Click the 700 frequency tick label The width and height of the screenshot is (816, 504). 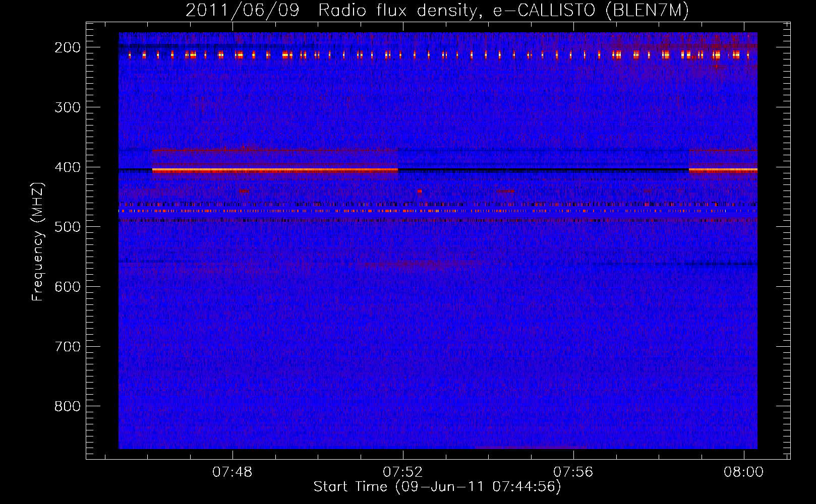click(68, 347)
